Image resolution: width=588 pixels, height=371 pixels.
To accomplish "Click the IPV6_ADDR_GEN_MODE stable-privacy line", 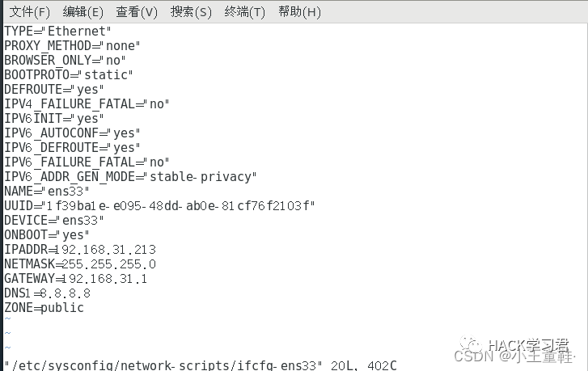I will pos(130,176).
